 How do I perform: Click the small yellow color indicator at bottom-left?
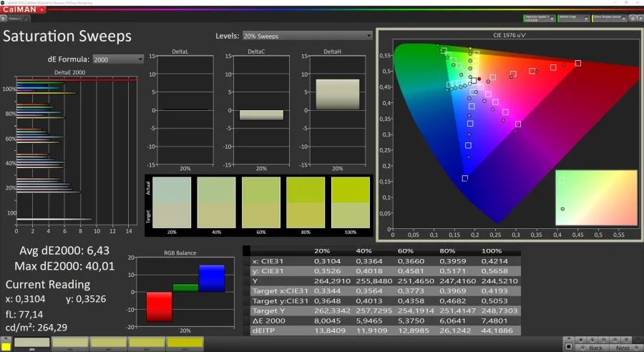click(6, 346)
